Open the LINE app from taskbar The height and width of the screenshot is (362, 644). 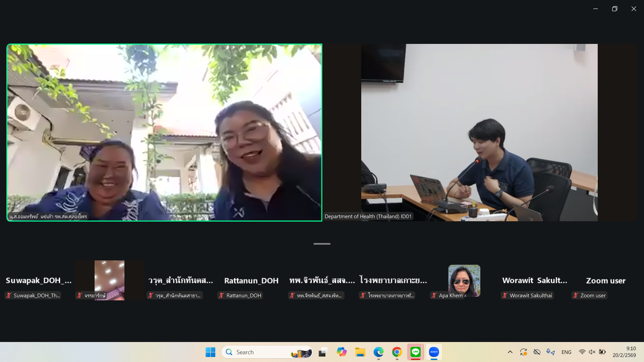[x=415, y=352]
